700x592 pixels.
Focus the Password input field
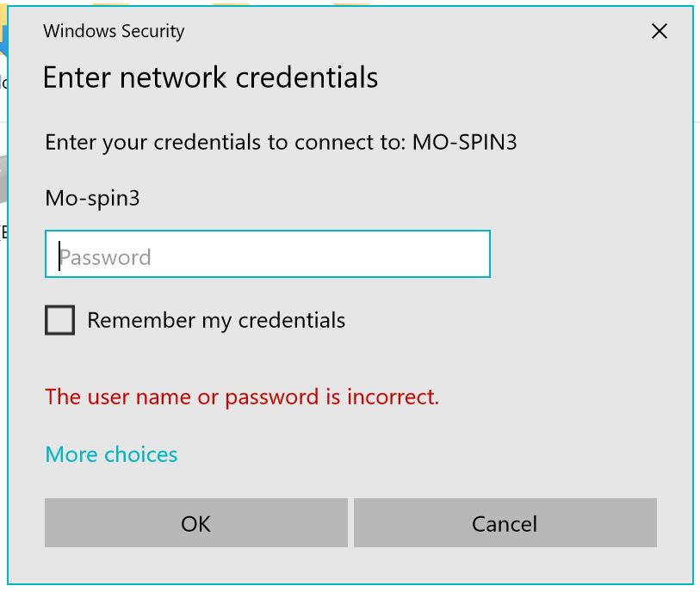[x=268, y=254]
